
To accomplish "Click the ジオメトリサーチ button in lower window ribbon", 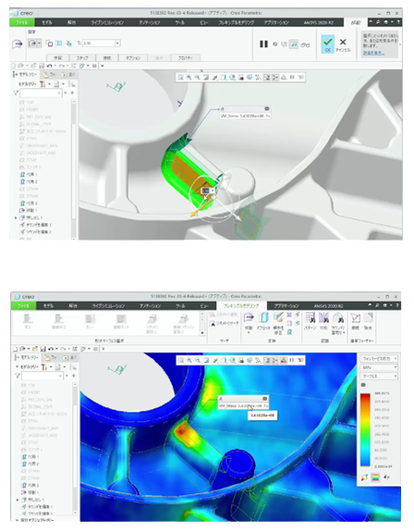I will pyautogui.click(x=225, y=324).
